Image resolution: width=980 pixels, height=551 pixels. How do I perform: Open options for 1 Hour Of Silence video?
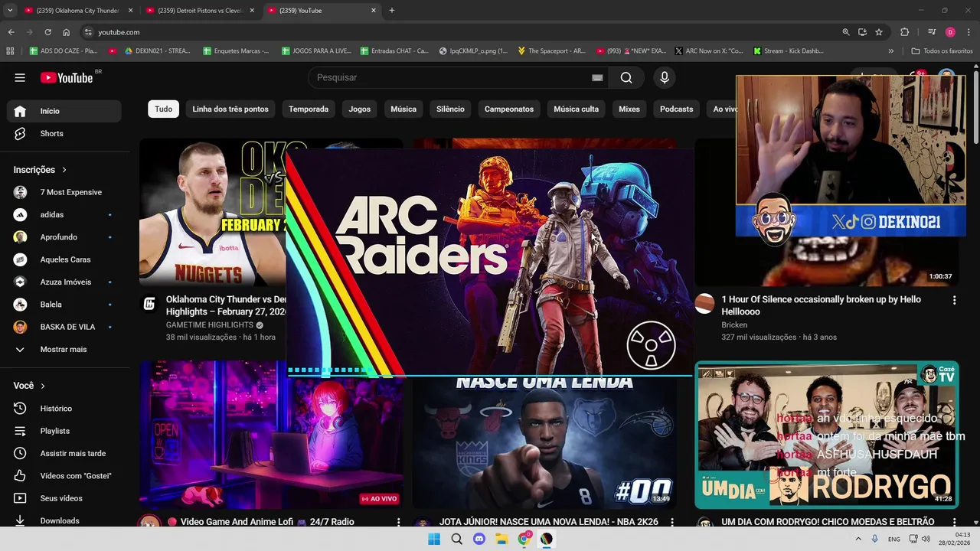point(954,301)
